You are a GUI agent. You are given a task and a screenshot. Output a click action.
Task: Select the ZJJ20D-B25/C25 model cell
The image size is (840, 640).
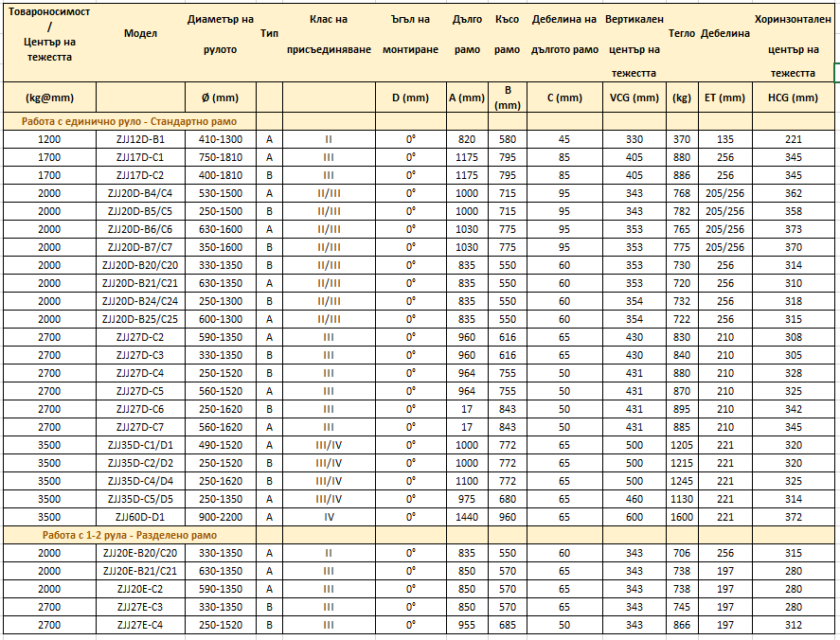click(140, 319)
